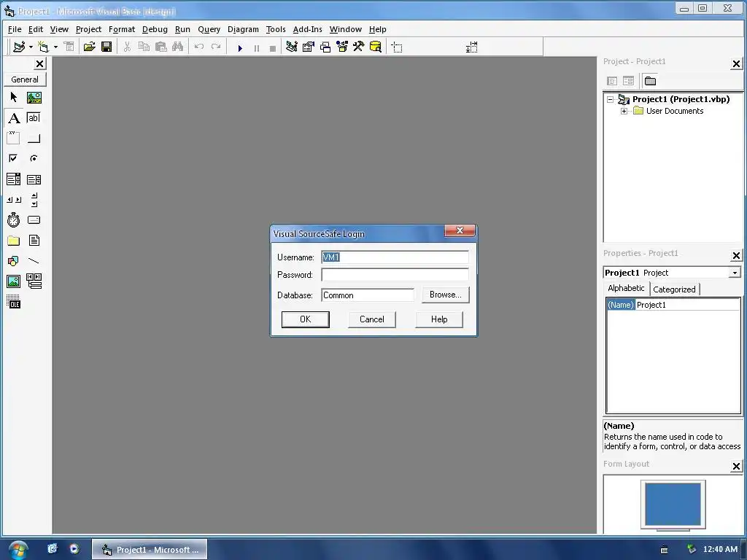Open the Add-Ins menu
The image size is (747, 560).
point(307,29)
